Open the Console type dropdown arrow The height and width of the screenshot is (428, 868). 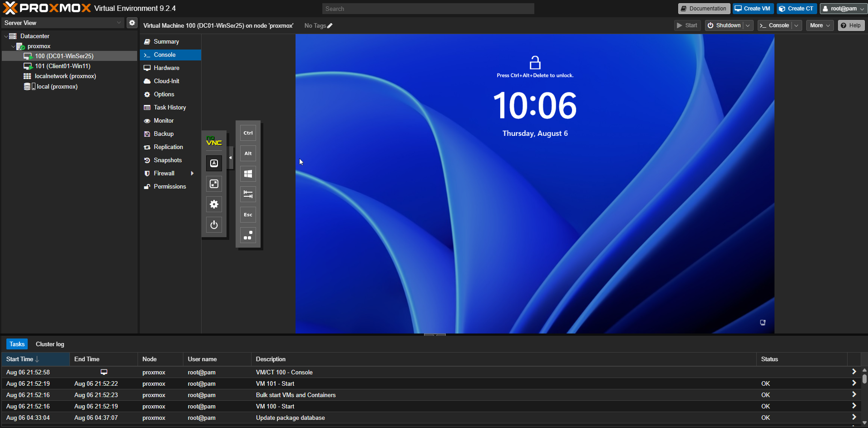(796, 25)
